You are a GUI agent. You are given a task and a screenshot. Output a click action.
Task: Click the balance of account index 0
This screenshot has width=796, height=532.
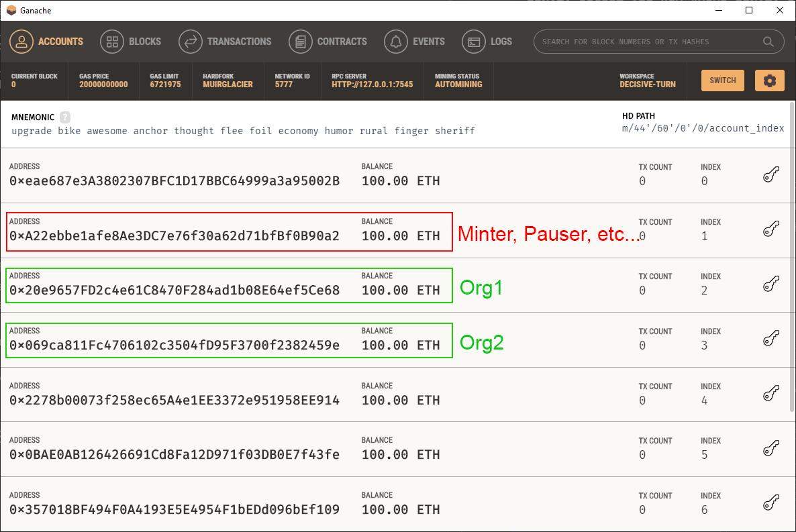click(x=401, y=181)
